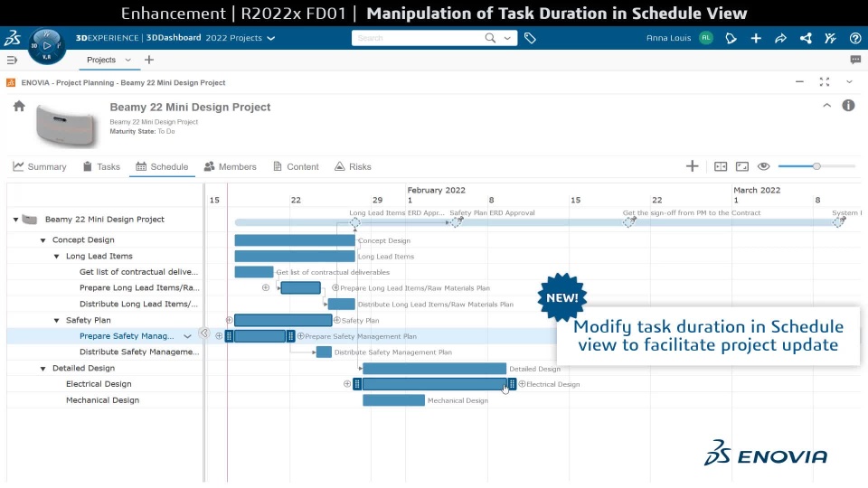
Task: Click the Schedule toolbar plus icon
Action: click(692, 166)
